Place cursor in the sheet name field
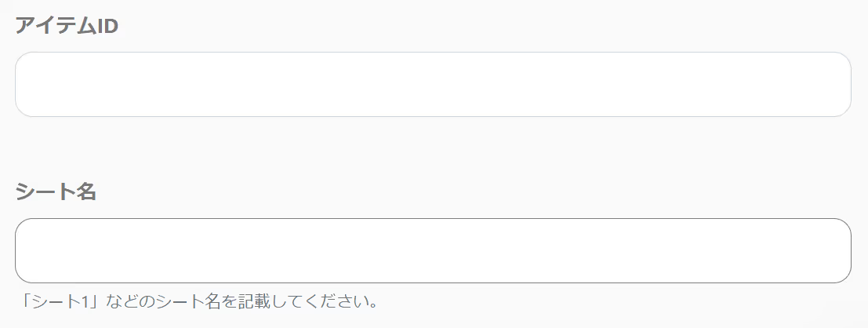 [433, 250]
